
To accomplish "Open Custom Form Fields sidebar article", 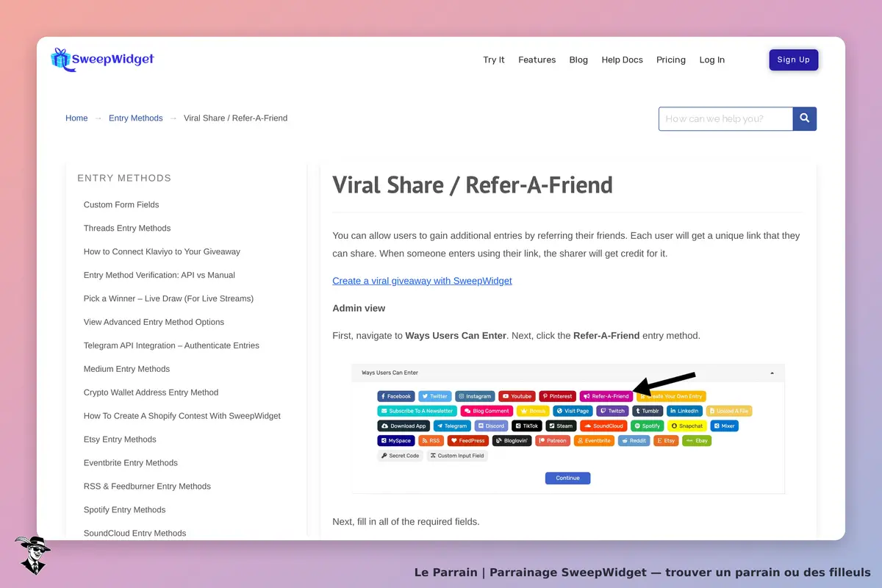I will [121, 205].
